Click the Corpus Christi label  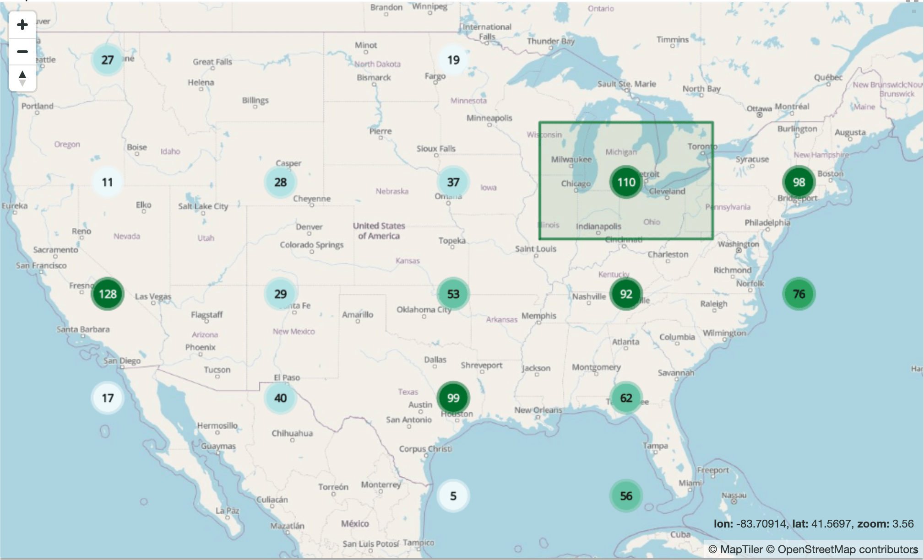pyautogui.click(x=425, y=449)
